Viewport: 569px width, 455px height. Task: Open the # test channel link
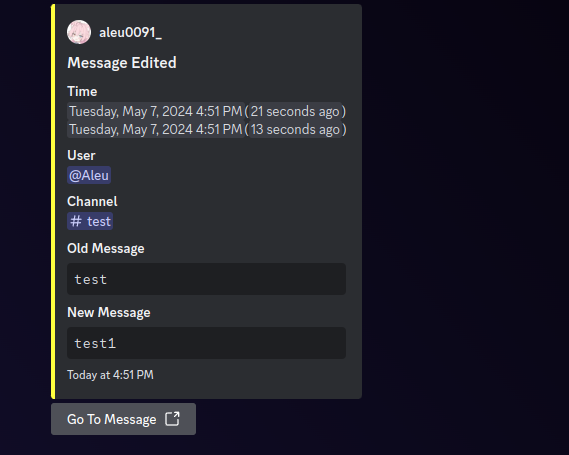click(90, 221)
